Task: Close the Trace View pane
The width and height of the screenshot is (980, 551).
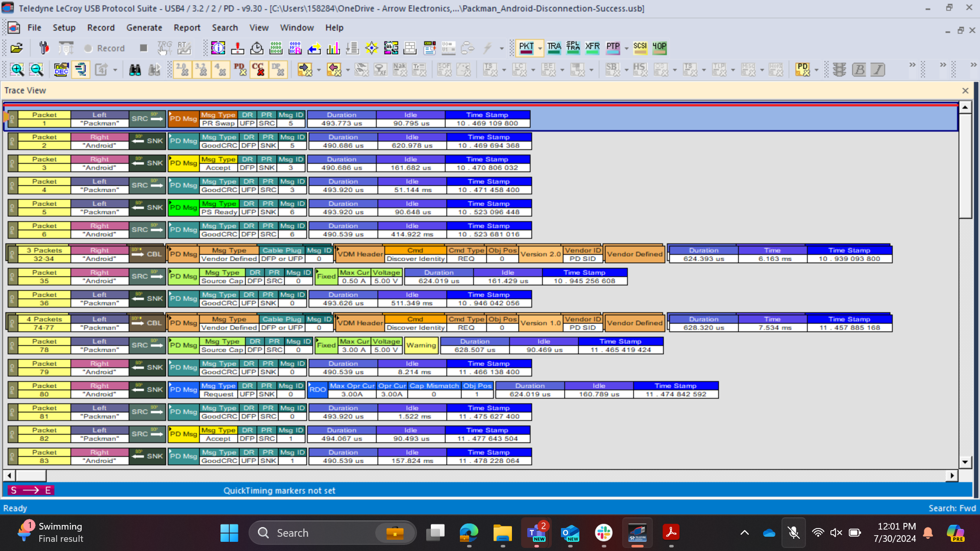Action: 965,90
